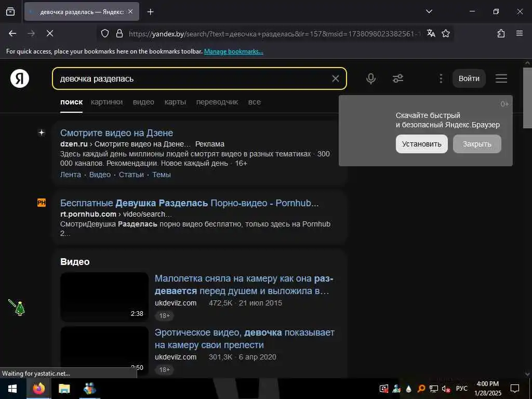The width and height of the screenshot is (532, 399).
Task: Open the tracking protection shield icon
Action: 105,33
